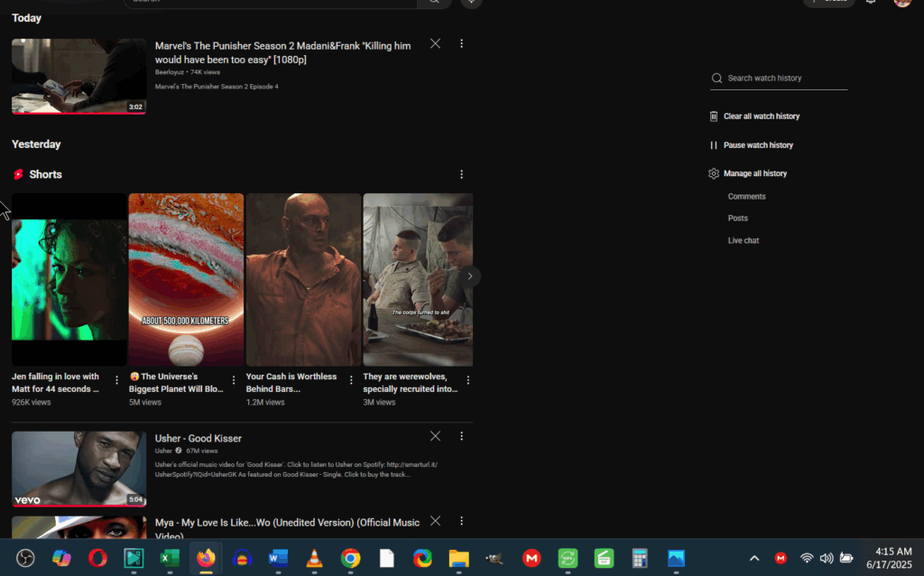Open File Explorer from the taskbar

(458, 558)
